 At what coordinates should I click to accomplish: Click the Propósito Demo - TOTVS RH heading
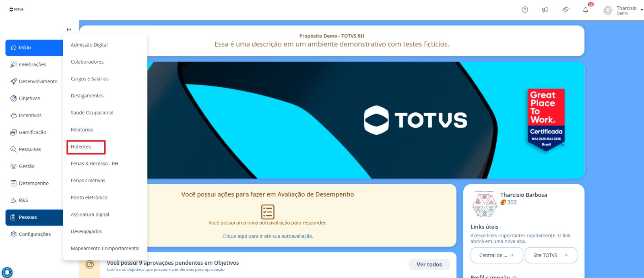click(x=332, y=36)
